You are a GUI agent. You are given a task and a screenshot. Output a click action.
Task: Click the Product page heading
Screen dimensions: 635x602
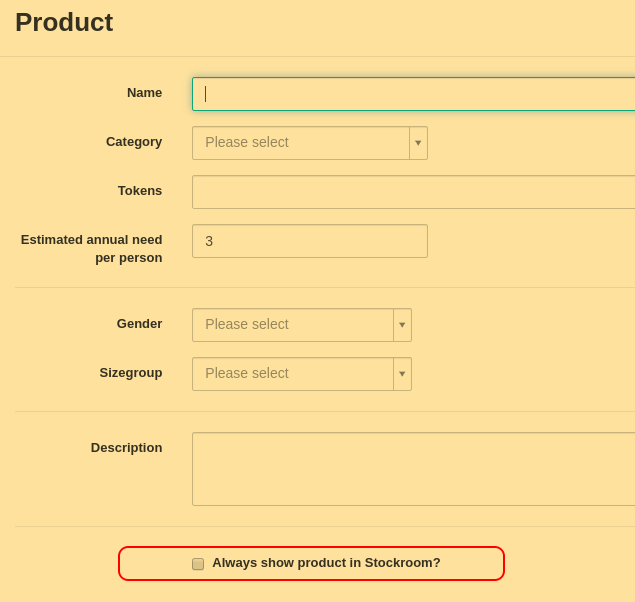64,22
